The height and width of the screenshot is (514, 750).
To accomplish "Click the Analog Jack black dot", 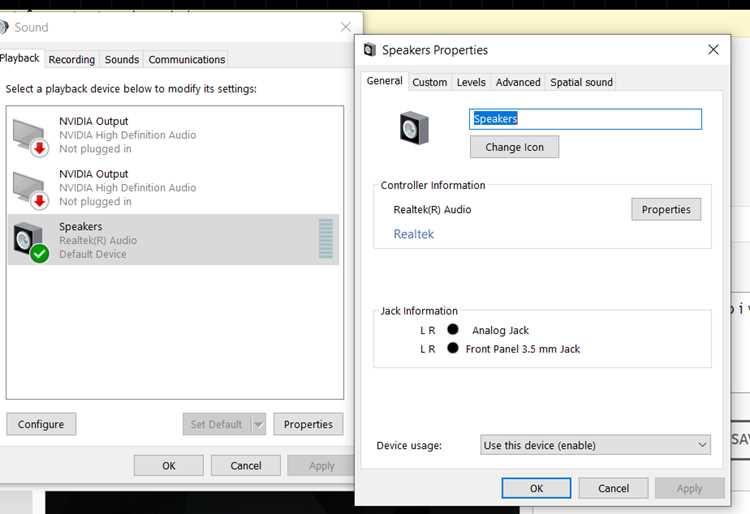I will [x=452, y=329].
